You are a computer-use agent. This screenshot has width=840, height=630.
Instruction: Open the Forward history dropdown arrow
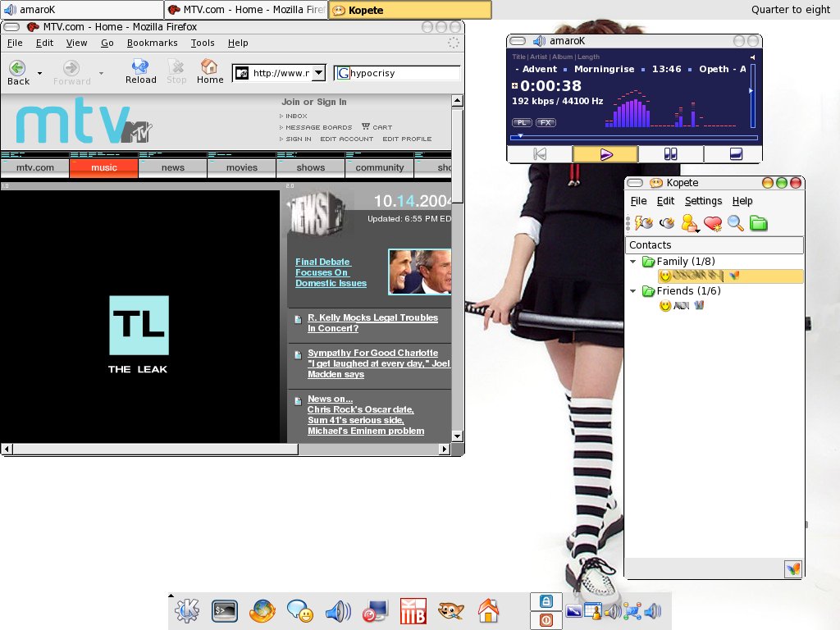(101, 73)
